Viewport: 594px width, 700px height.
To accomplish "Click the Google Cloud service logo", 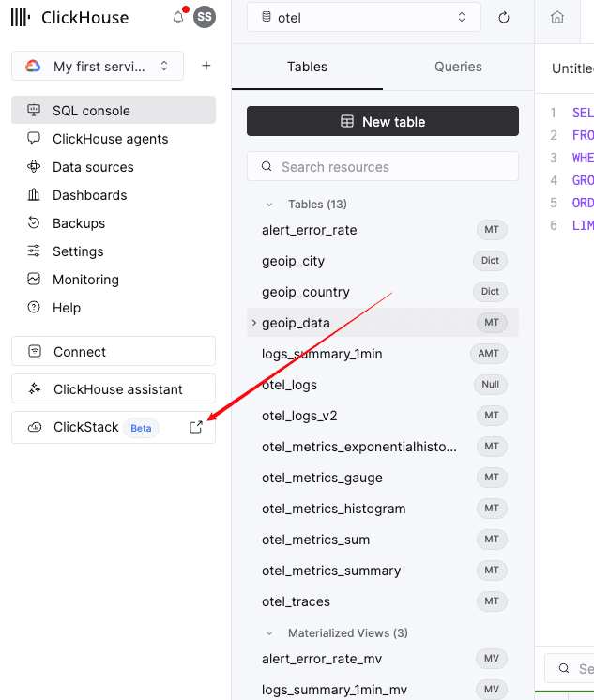I will coord(33,66).
